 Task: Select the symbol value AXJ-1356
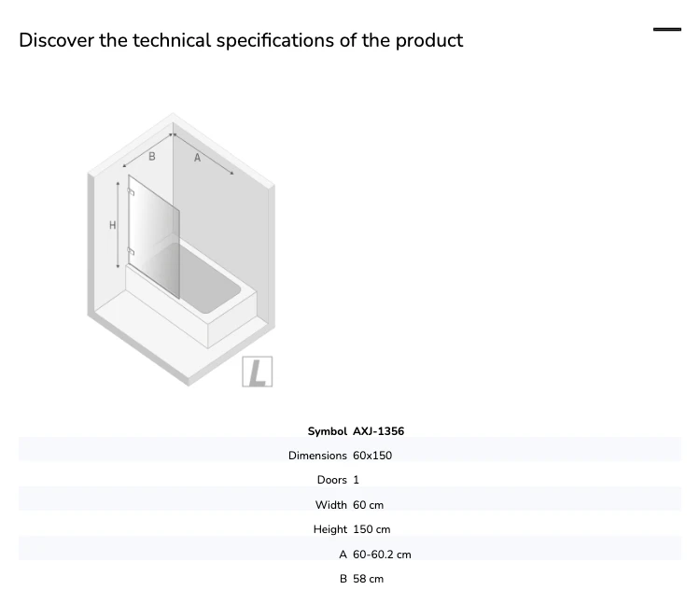tap(379, 431)
